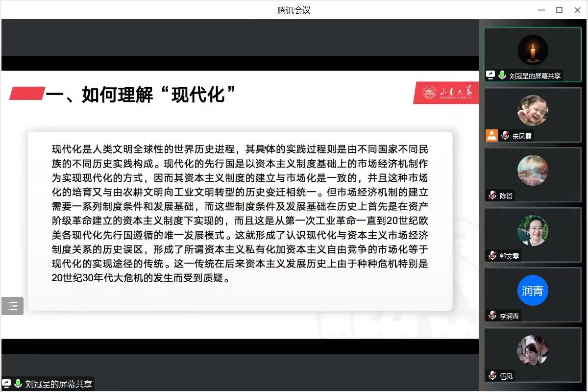The height and width of the screenshot is (392, 588).
Task: Click the muted microphone icon for 李润青
Action: click(x=492, y=316)
